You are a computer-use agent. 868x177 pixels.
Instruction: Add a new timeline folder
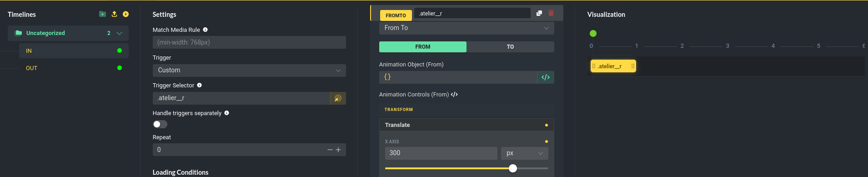[x=102, y=14]
